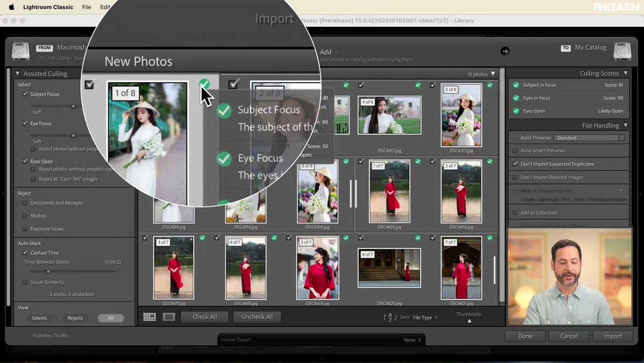
Task: Click the round arrow icon before TO
Action: click(504, 50)
